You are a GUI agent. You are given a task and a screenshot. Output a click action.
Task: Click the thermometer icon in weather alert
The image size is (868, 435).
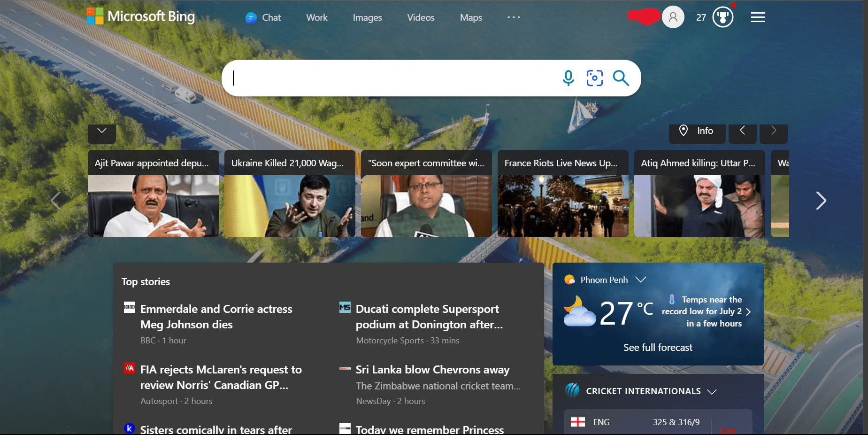click(672, 299)
